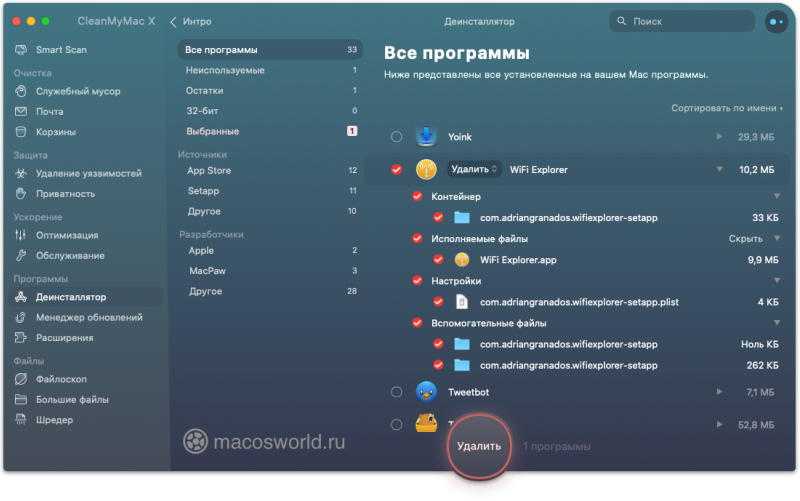The height and width of the screenshot is (501, 800).
Task: Click the Деинсталлятор sidebar icon
Action: (x=21, y=297)
